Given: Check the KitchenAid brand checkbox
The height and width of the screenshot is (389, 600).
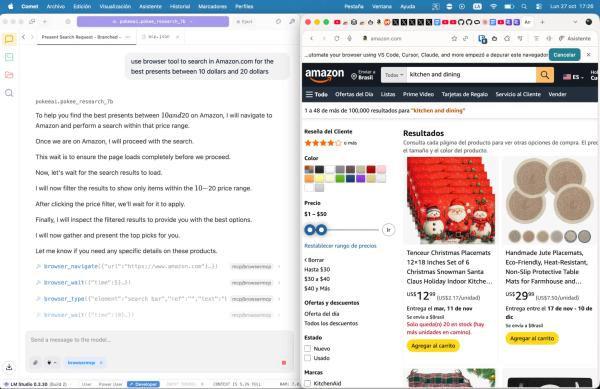Looking at the screenshot, I should [307, 383].
